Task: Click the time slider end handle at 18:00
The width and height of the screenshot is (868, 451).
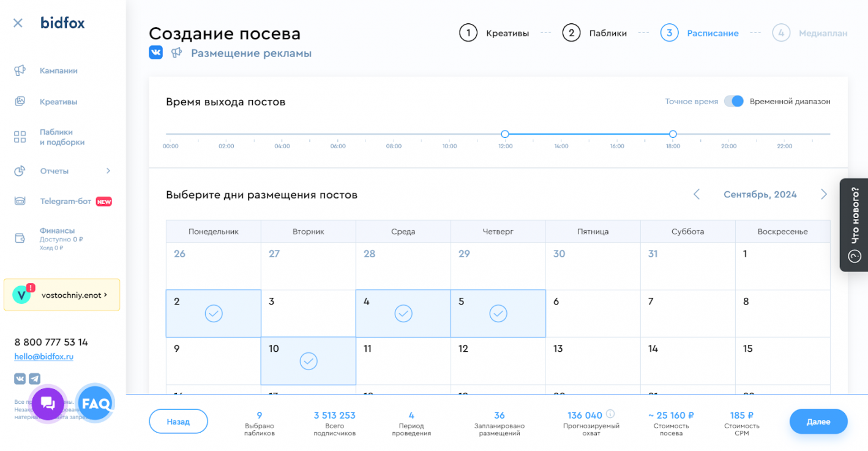Action: tap(673, 134)
